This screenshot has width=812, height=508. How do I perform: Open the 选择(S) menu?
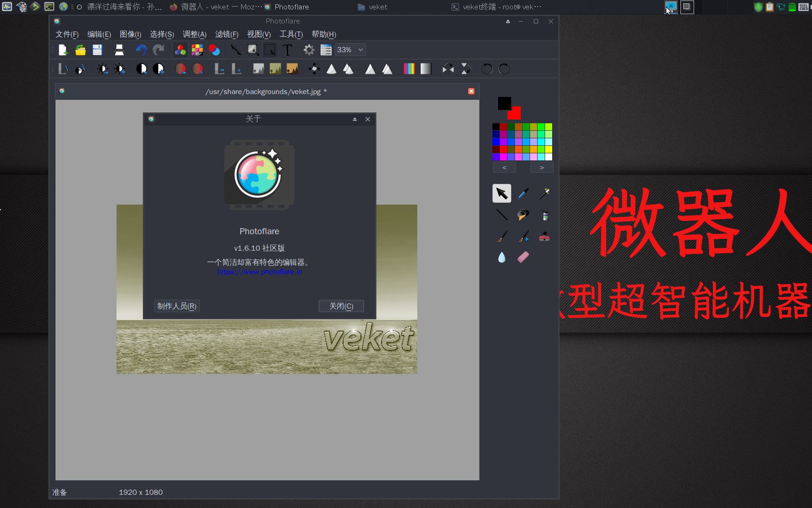tap(162, 34)
